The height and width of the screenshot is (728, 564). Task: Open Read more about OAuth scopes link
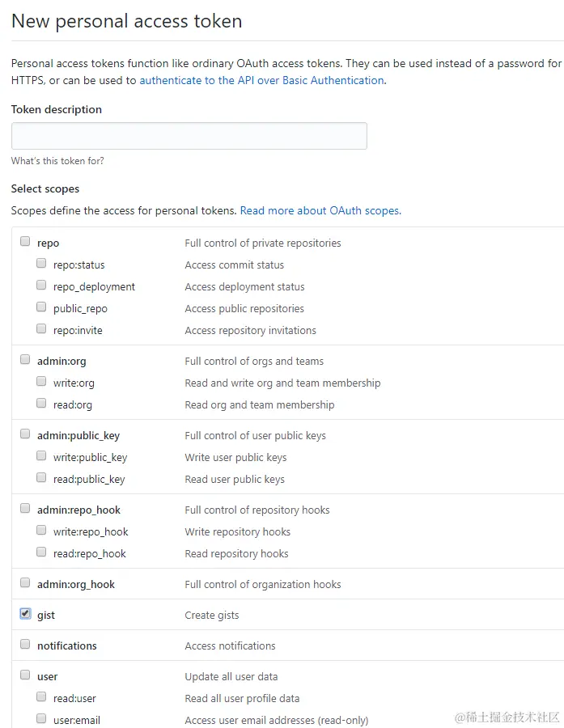tap(320, 210)
